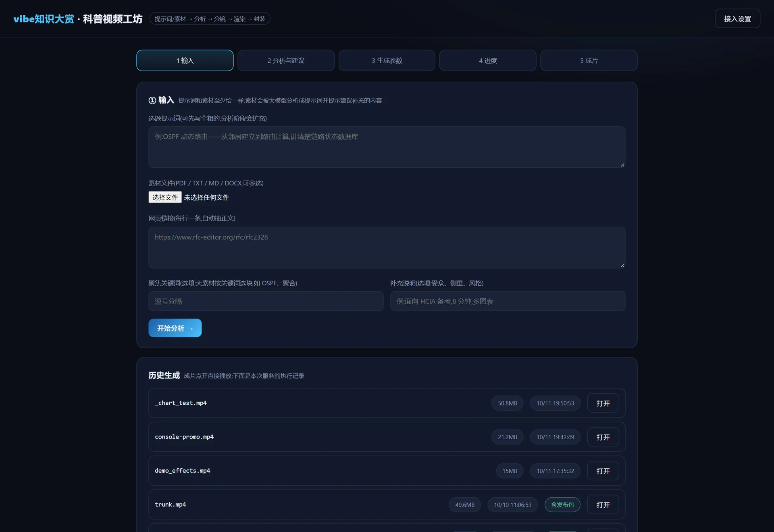Click the pipeline steps pill in header
Screen dimensions: 774x532
click(x=210, y=19)
